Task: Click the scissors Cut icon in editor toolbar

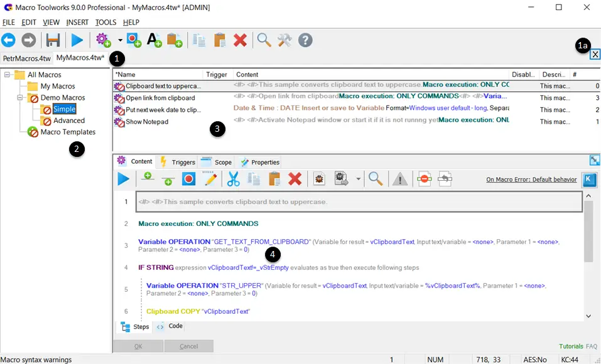Action: 234,179
